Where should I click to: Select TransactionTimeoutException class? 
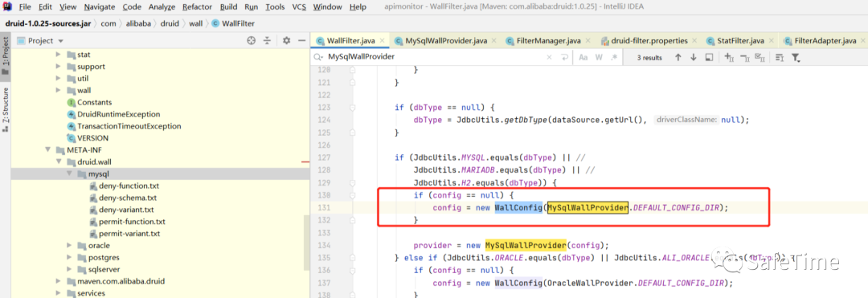(129, 126)
